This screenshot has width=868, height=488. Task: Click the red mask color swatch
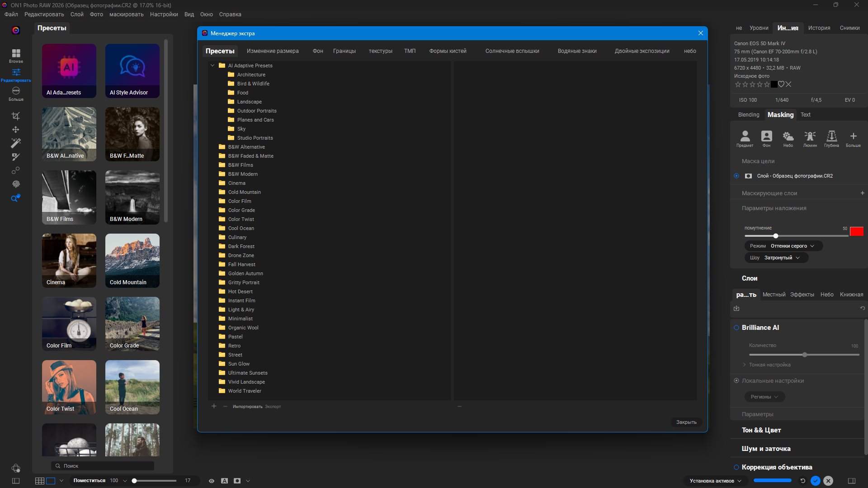(856, 231)
